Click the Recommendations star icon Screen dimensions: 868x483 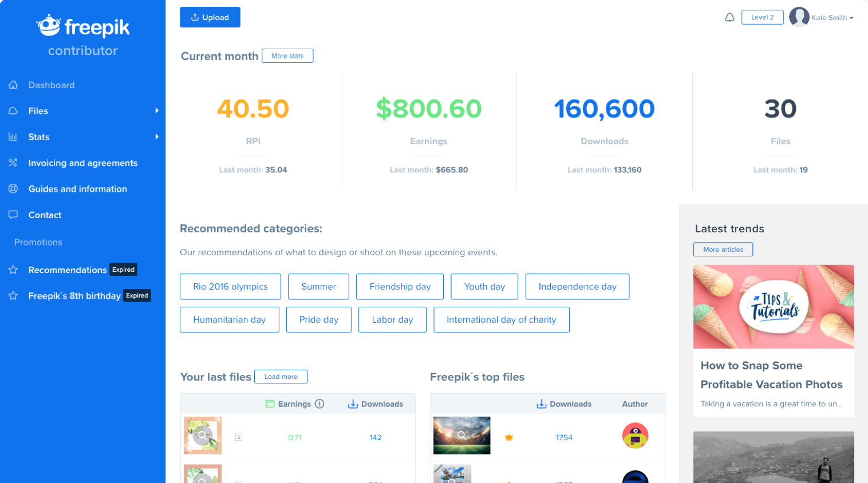(x=13, y=270)
